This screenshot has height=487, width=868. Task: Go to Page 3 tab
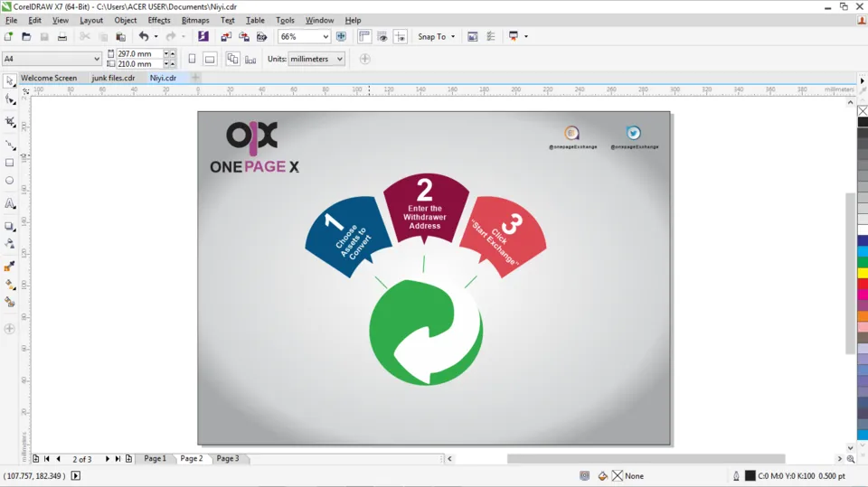click(x=228, y=459)
